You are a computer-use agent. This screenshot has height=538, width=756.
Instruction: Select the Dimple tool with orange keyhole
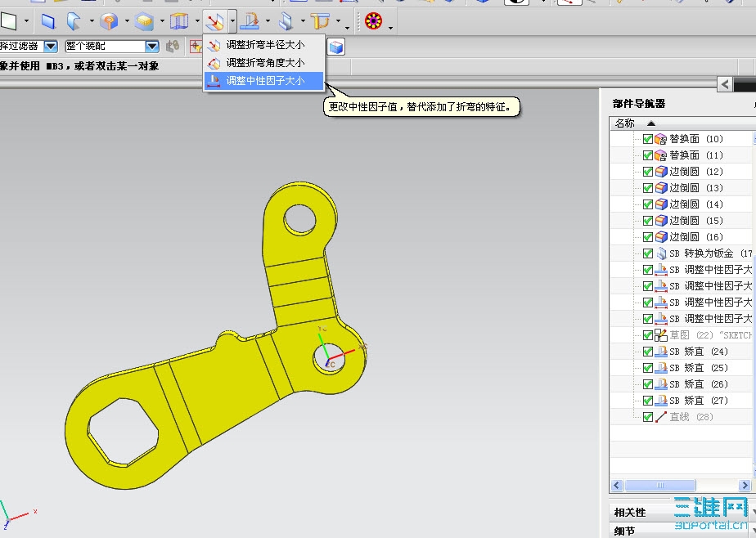(109, 21)
